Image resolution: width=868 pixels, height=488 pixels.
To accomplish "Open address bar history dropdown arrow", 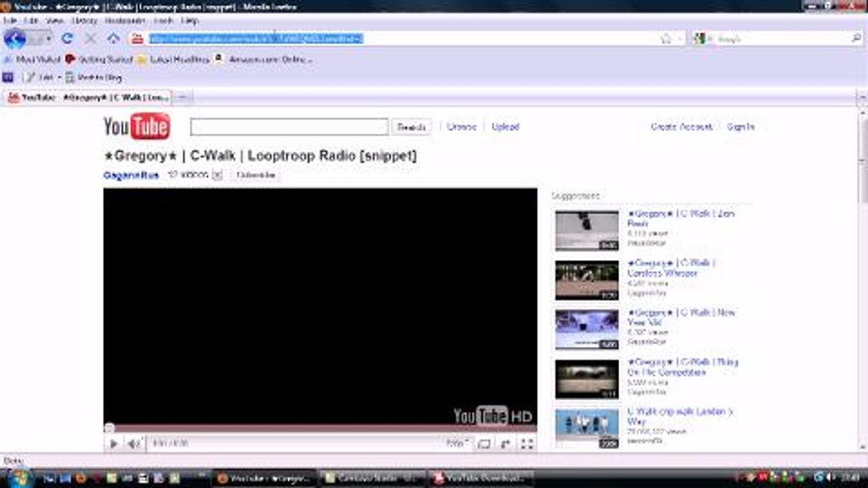I will 680,39.
